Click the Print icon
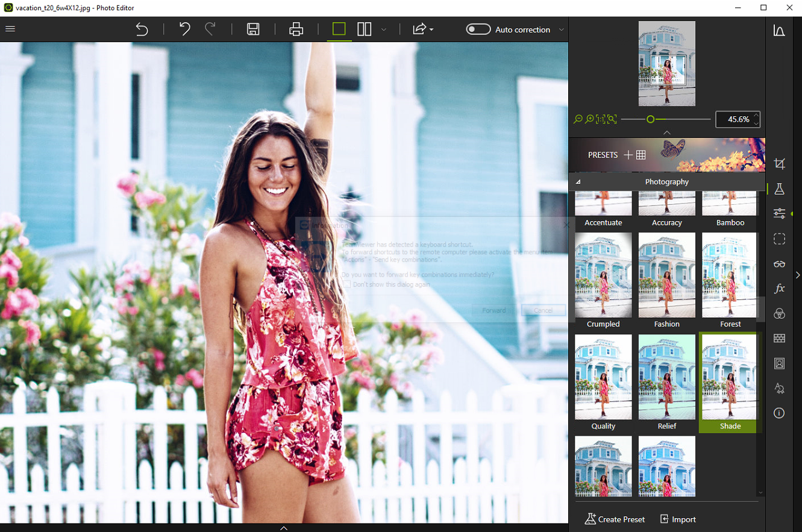Viewport: 802px width, 532px height. point(296,29)
